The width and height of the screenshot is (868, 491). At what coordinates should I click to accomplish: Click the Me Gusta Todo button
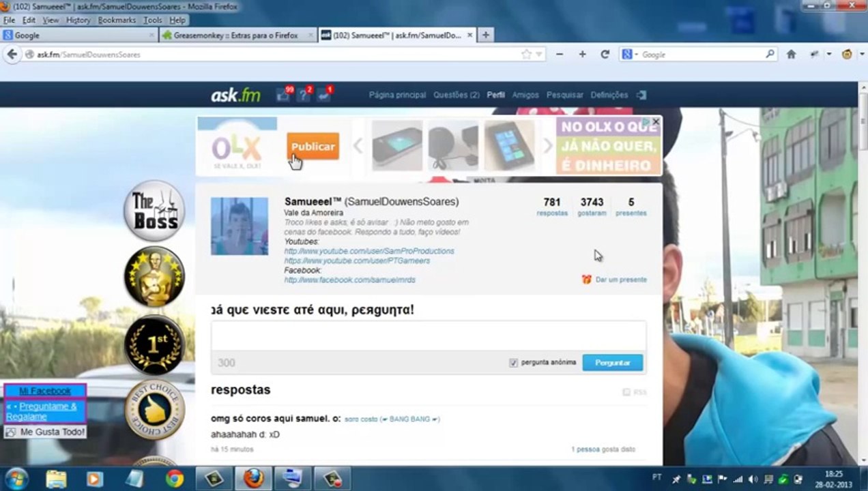point(45,432)
